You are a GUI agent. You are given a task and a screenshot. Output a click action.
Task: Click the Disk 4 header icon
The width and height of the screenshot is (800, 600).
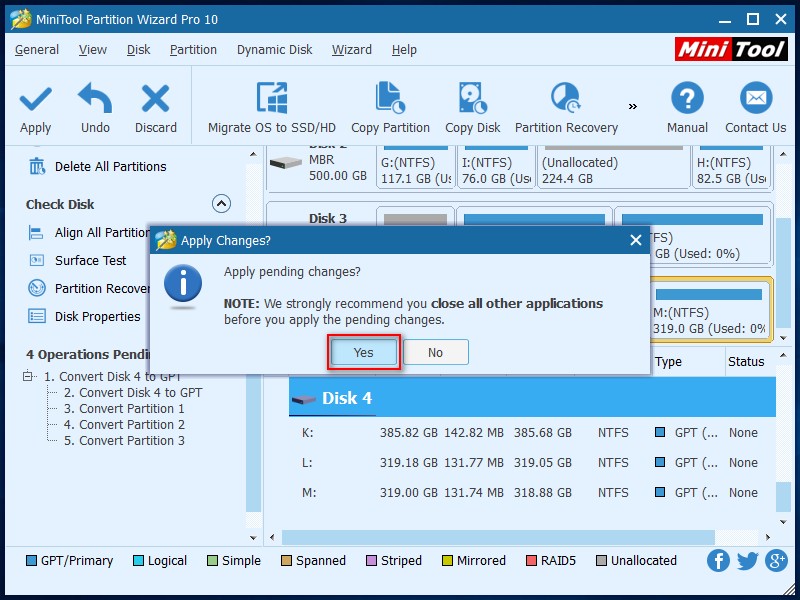tap(304, 399)
